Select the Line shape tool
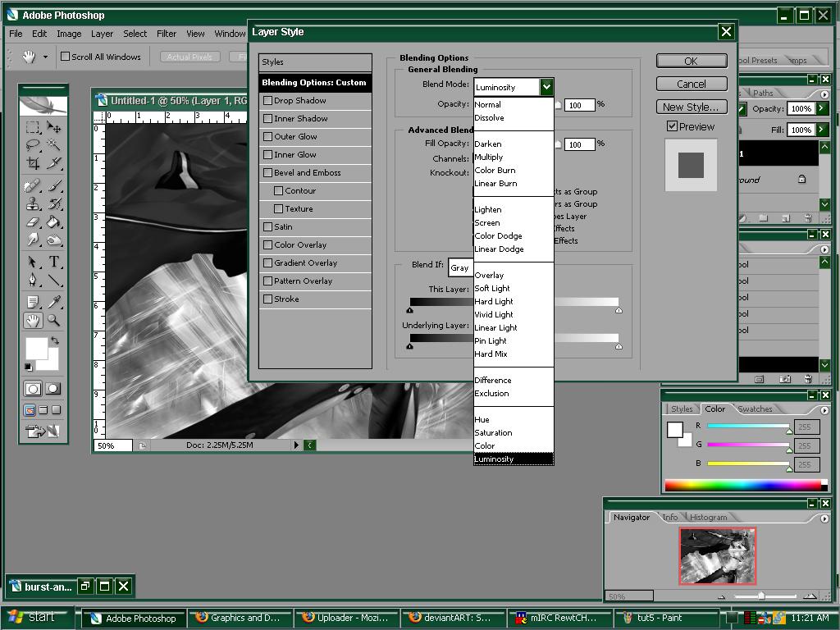The width and height of the screenshot is (840, 630). click(x=53, y=281)
